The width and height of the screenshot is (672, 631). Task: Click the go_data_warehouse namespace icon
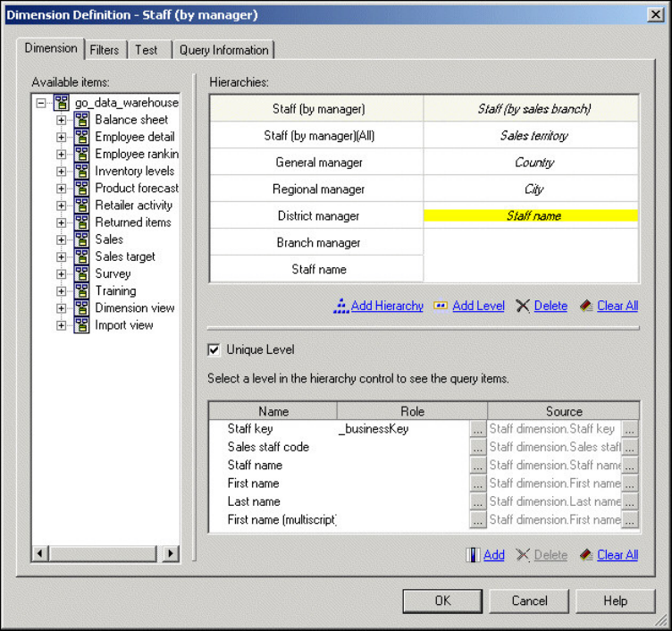(62, 103)
